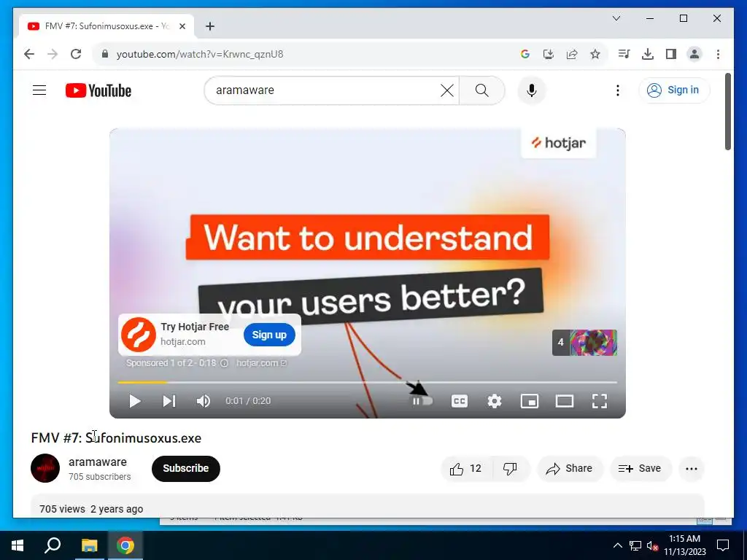Click Sign up in Hotjar ad
The height and width of the screenshot is (560, 747).
coord(269,335)
